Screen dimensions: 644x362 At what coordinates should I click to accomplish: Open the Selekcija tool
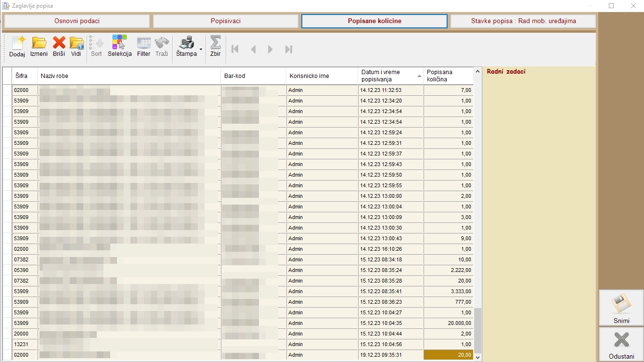119,47
